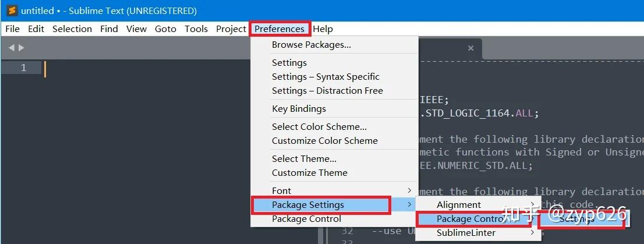The width and height of the screenshot is (644, 244).
Task: Close the open file tab
Action: coord(470,48)
